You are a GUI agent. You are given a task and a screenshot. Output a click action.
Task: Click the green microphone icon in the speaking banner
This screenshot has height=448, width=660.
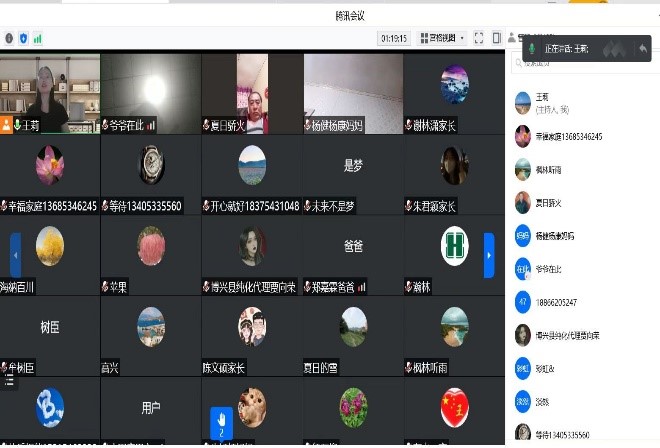(x=532, y=48)
